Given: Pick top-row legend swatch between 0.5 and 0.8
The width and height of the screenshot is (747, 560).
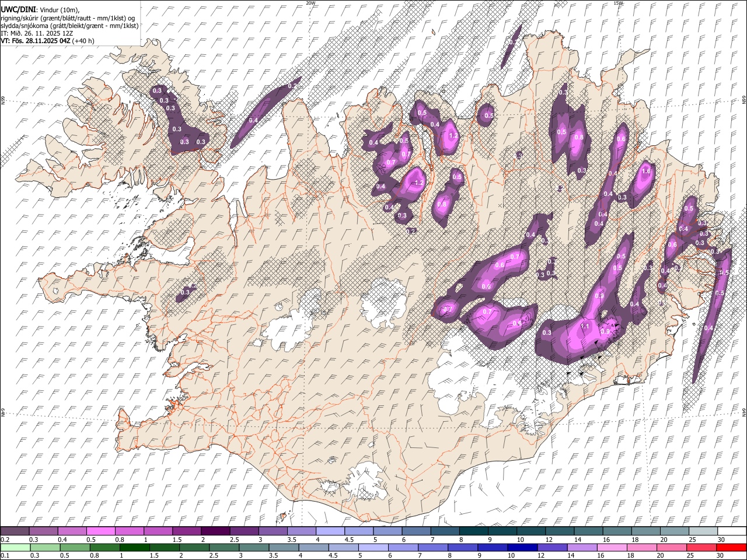Looking at the screenshot, I should coord(100,531).
